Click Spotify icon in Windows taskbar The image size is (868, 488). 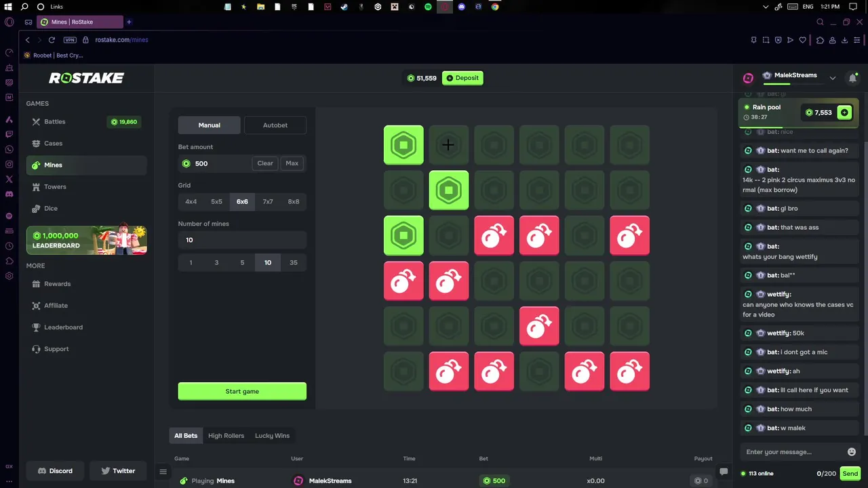click(428, 7)
